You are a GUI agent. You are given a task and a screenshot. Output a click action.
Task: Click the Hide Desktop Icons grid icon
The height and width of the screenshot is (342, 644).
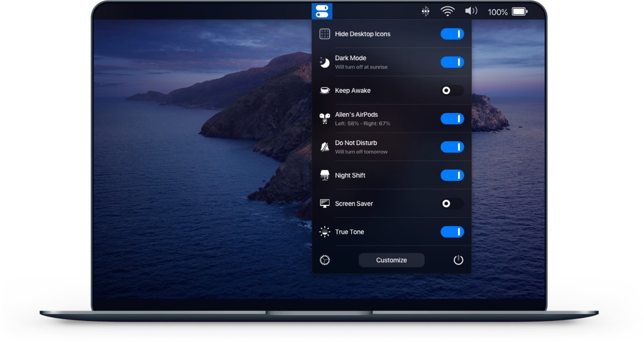(325, 34)
